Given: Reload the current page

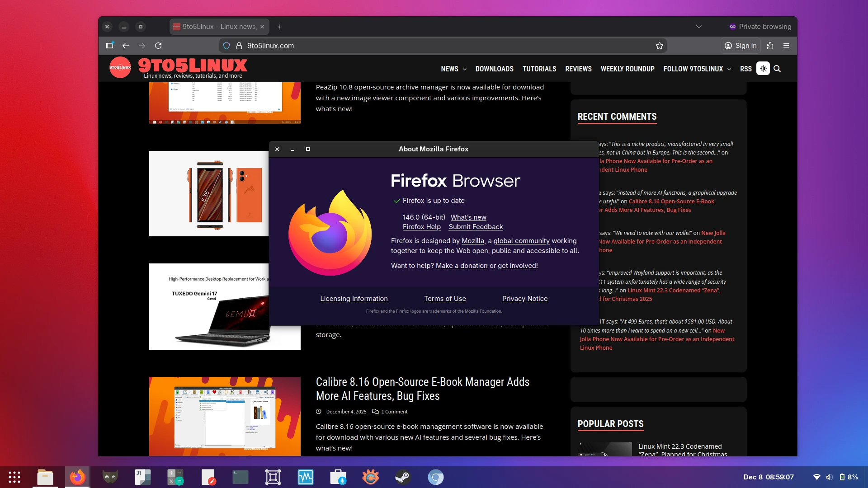Looking at the screenshot, I should click(159, 46).
